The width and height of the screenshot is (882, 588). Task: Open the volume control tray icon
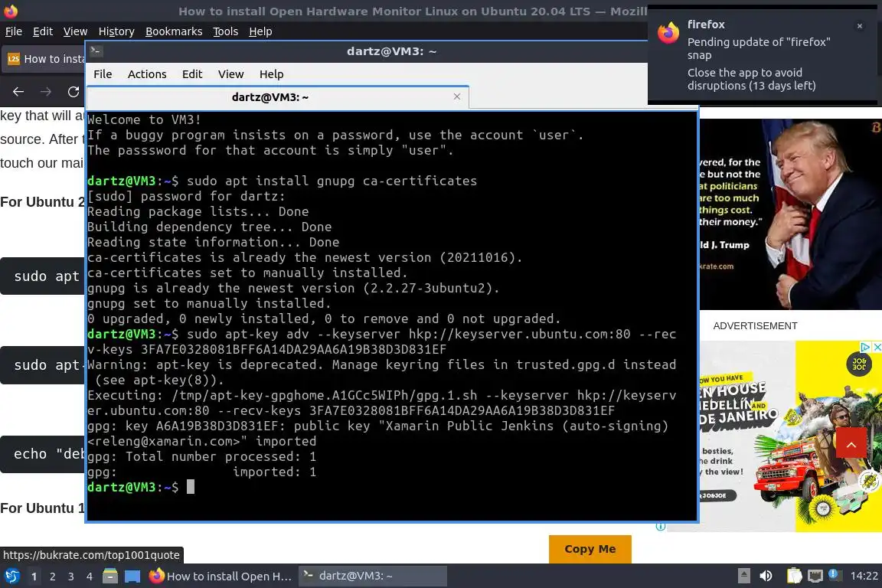pyautogui.click(x=766, y=576)
